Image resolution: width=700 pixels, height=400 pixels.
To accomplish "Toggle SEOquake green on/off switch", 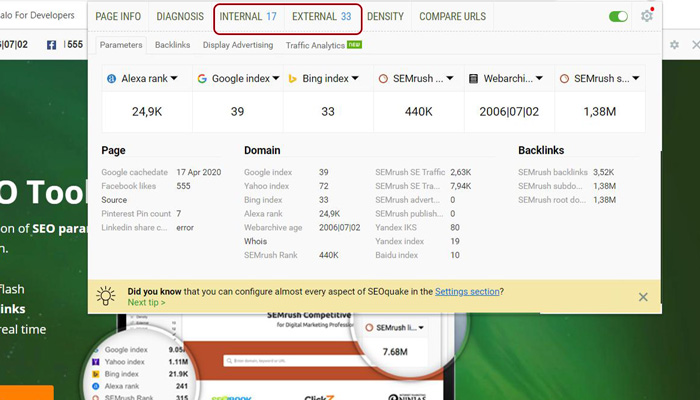I will pos(618,17).
